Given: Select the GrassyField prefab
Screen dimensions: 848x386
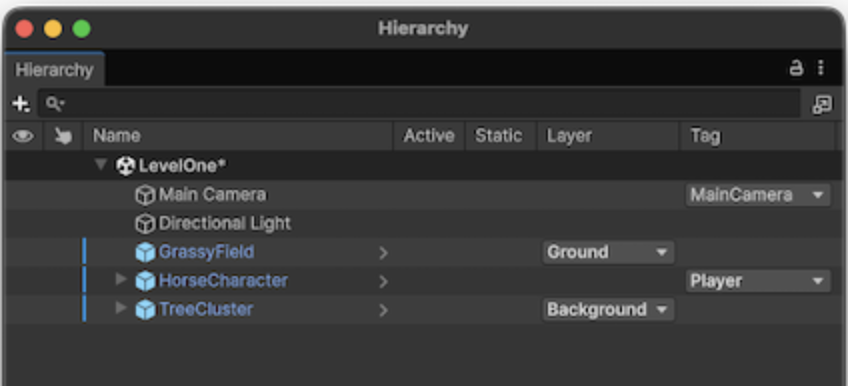Looking at the screenshot, I should tap(206, 252).
